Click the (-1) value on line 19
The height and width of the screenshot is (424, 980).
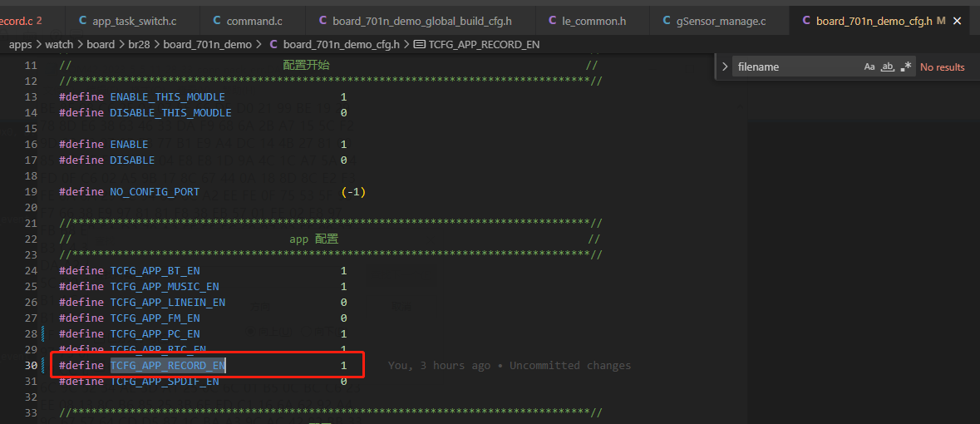pos(353,192)
